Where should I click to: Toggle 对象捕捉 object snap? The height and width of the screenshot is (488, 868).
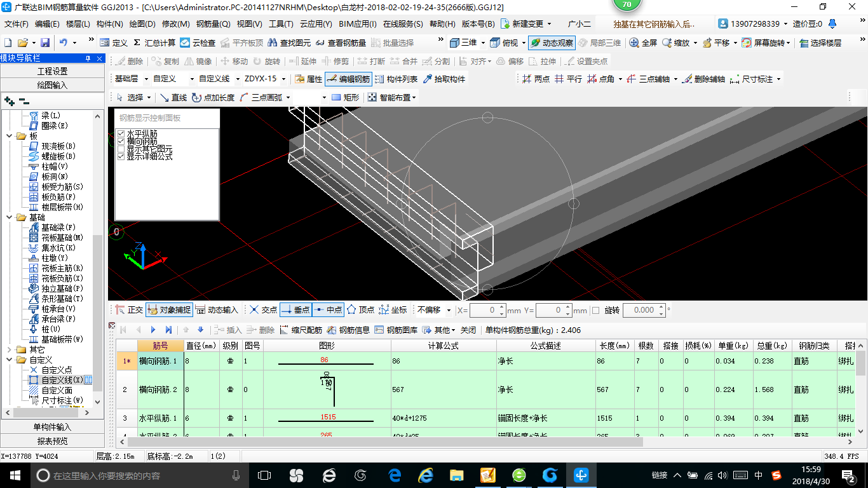click(169, 309)
